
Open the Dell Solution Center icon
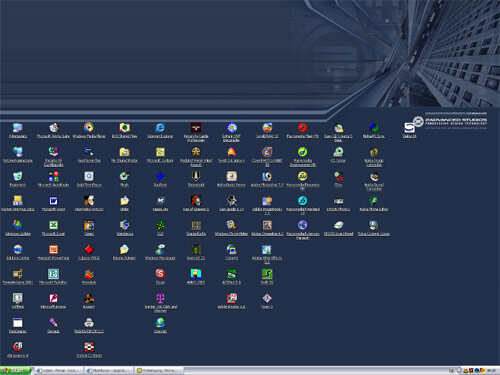point(18,250)
